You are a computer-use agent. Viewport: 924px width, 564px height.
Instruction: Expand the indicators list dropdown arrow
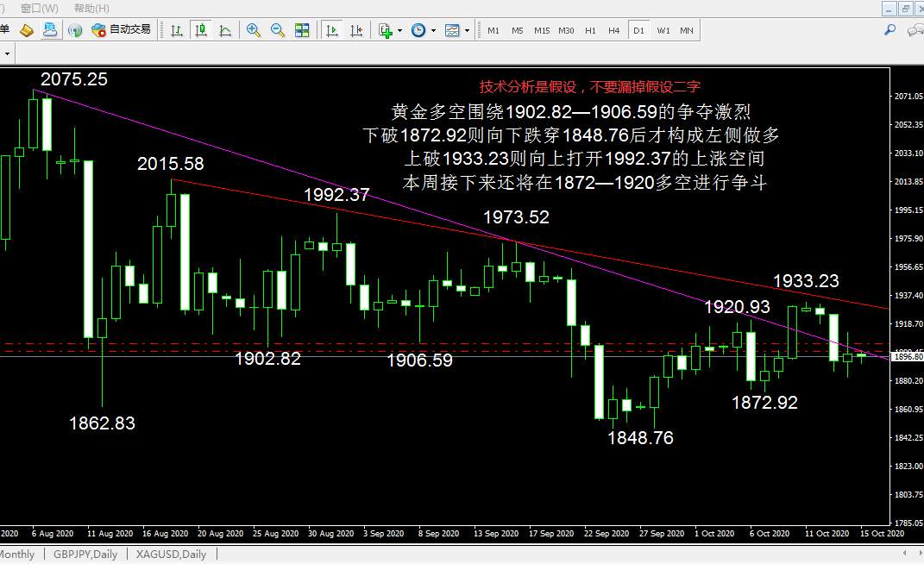click(x=399, y=30)
